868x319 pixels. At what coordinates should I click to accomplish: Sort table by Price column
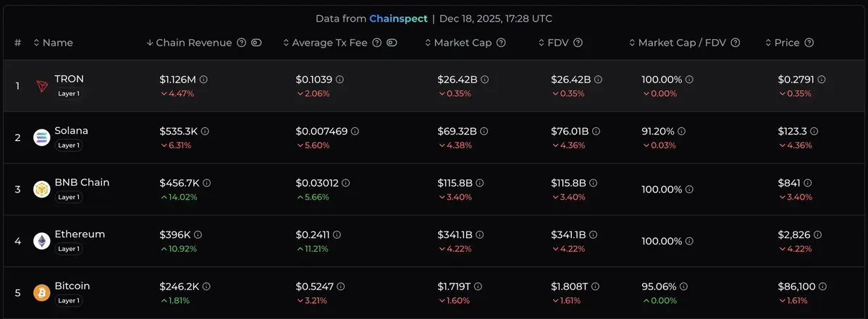(783, 43)
